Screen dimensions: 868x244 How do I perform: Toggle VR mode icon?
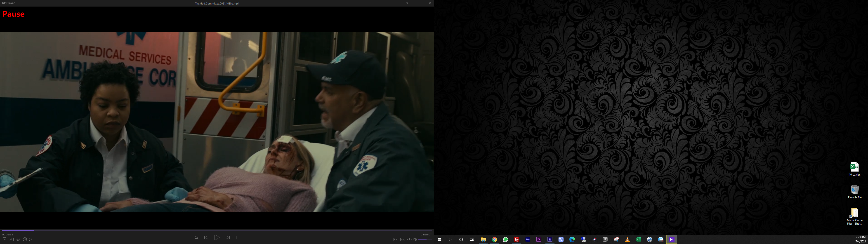pos(18,239)
